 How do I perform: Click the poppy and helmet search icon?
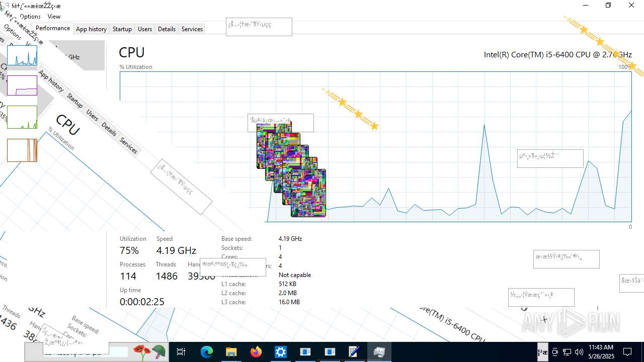[149, 352]
